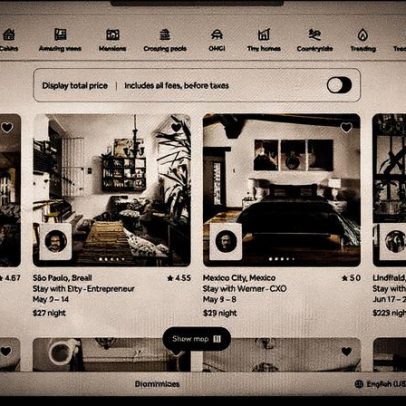
Task: View São Paulo host avatar
Action: tap(56, 241)
